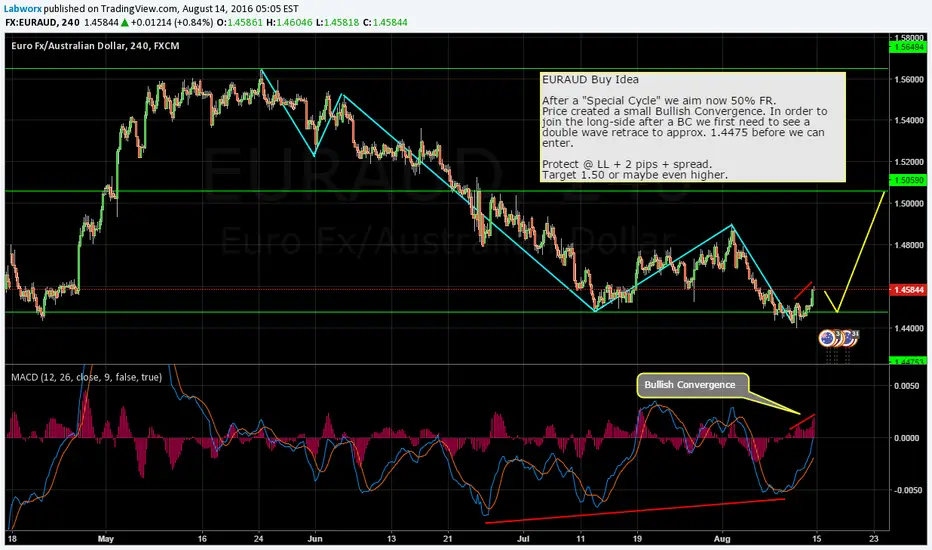This screenshot has width=932, height=550.
Task: Click the leftmost Australian flag economic event icon
Action: click(x=826, y=338)
